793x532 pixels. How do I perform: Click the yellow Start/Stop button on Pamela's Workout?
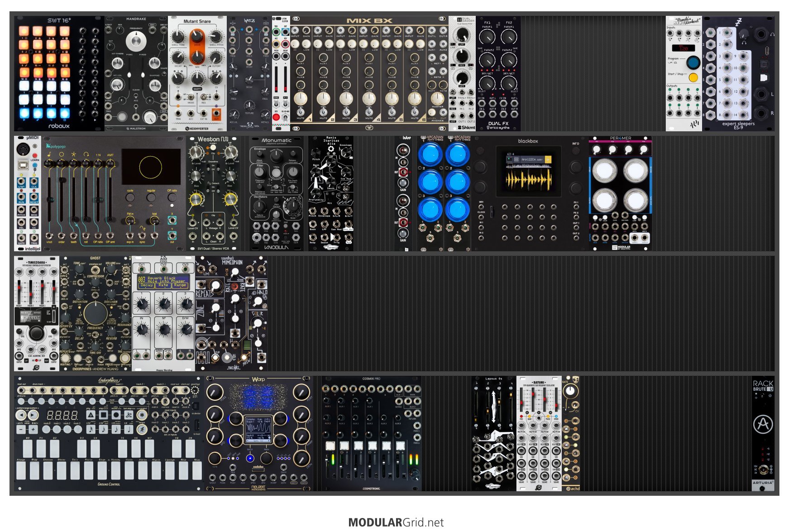click(x=693, y=77)
